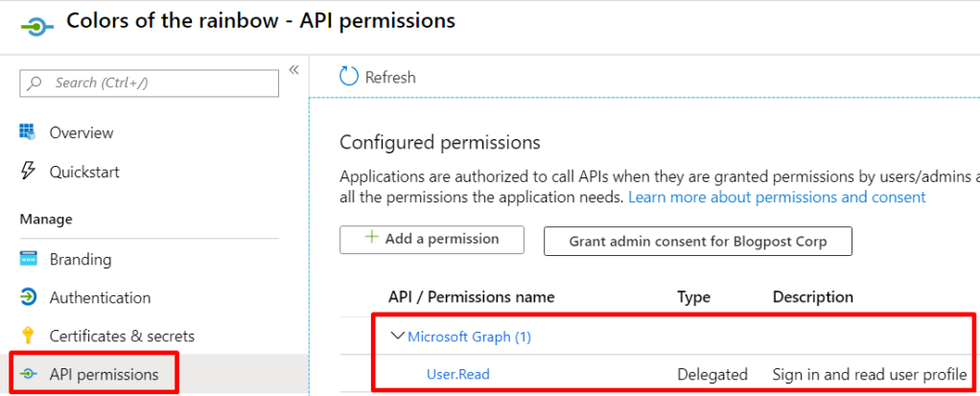This screenshot has width=980, height=396.
Task: Open the Microsoft Graph (1) link
Action: (469, 337)
